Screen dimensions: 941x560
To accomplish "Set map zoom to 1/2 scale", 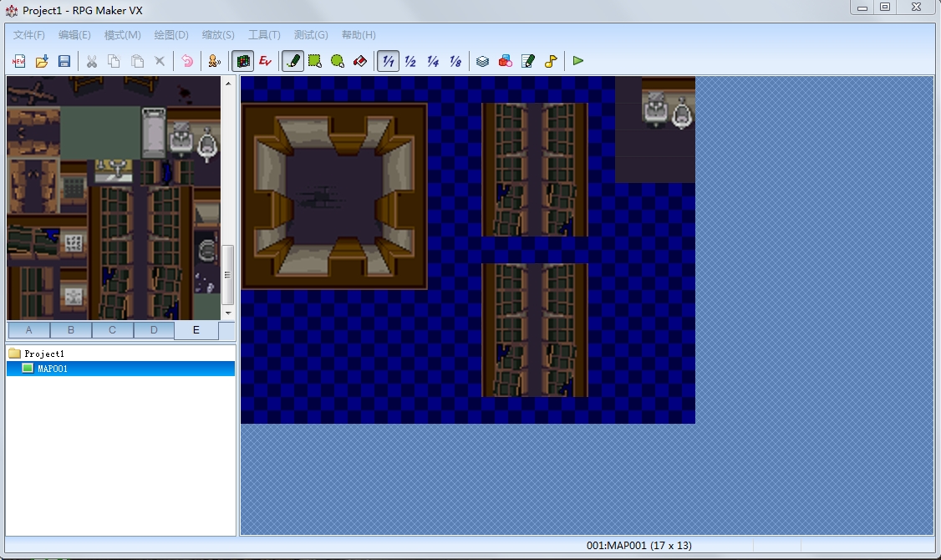I will point(410,61).
